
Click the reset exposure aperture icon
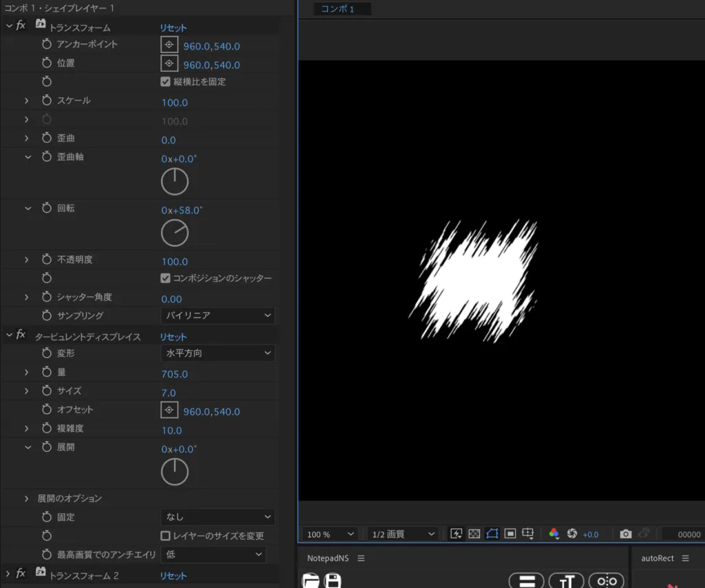click(x=571, y=534)
